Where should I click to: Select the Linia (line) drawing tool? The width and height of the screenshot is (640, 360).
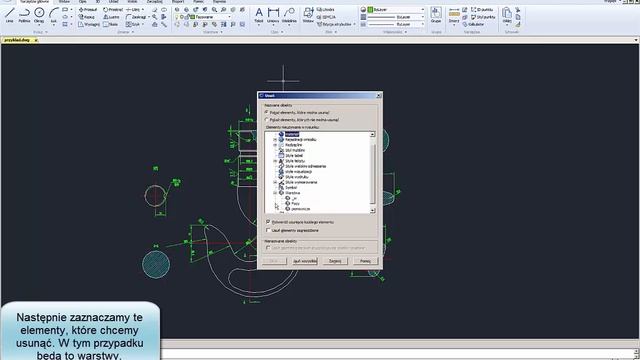pyautogui.click(x=9, y=16)
